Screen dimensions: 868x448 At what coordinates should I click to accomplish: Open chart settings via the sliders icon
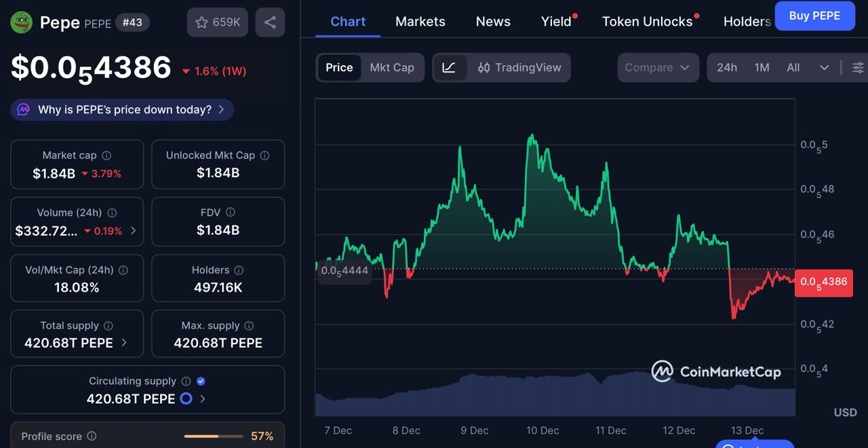858,67
